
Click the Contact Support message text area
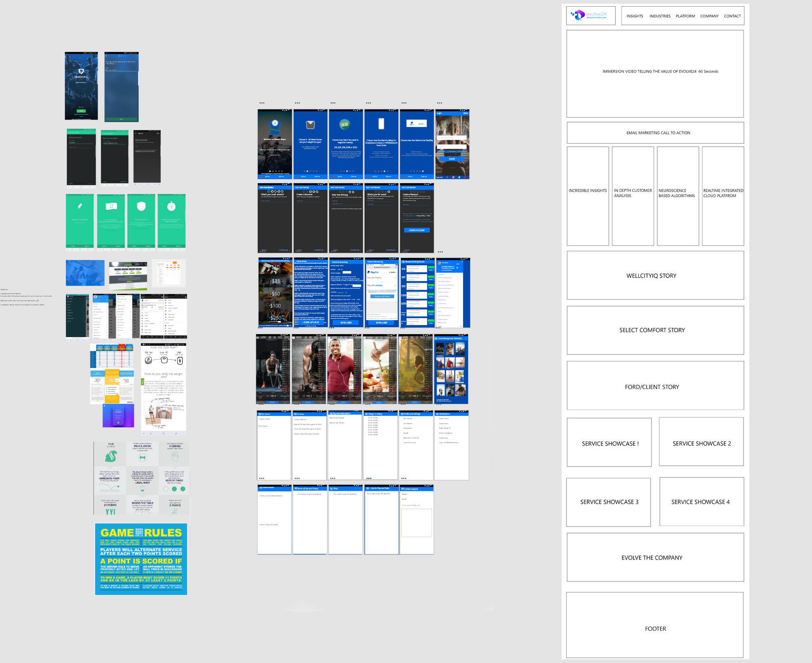click(x=417, y=523)
